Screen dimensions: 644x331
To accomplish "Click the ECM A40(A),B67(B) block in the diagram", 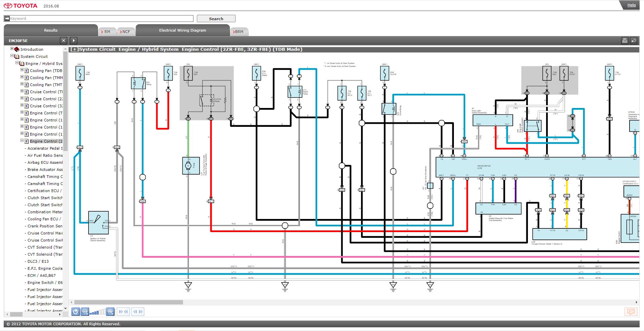I will [538, 167].
